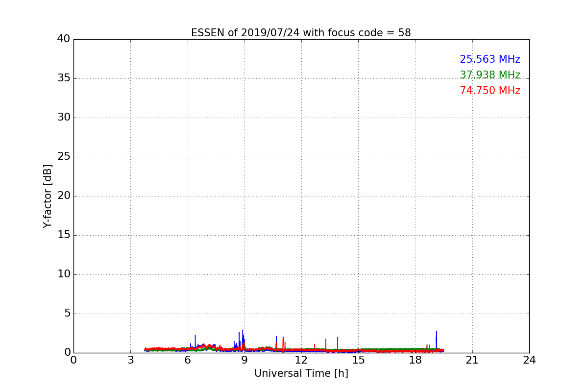Click x-axis tick label 12
Screen dimensions: 588x392
[301, 360]
